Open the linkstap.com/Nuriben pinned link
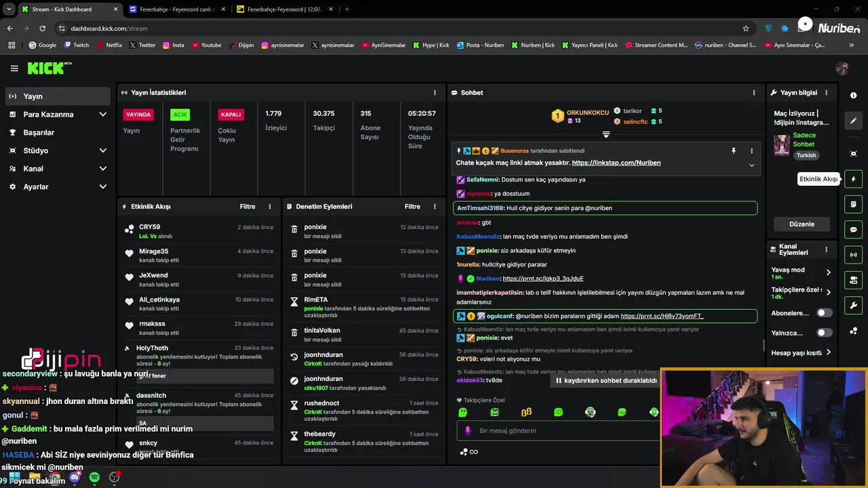 coord(616,163)
